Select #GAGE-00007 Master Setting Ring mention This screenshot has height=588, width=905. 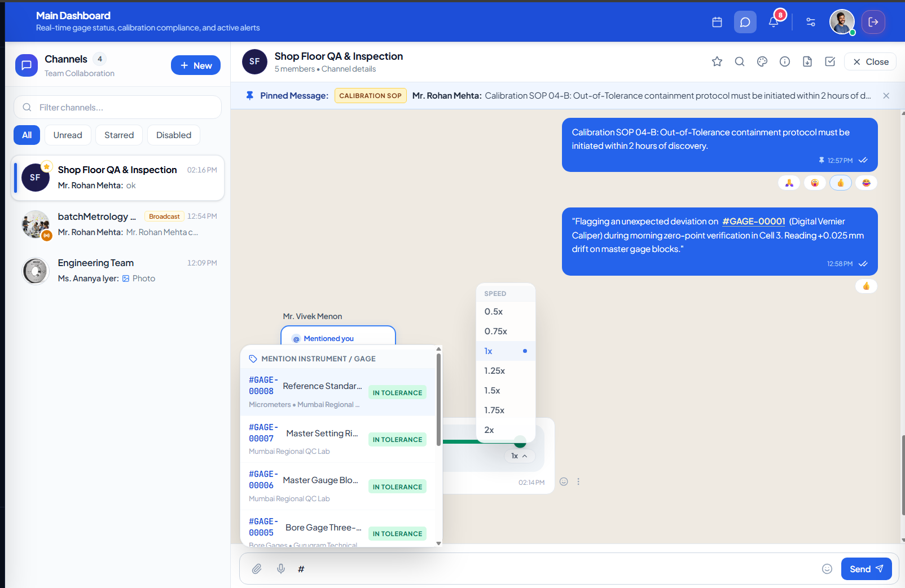pyautogui.click(x=337, y=439)
